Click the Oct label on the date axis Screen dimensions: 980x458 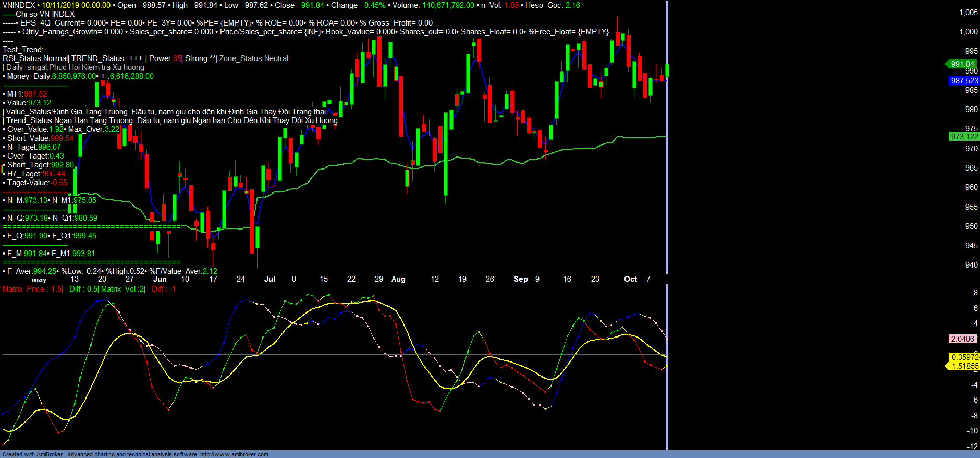coord(630,279)
